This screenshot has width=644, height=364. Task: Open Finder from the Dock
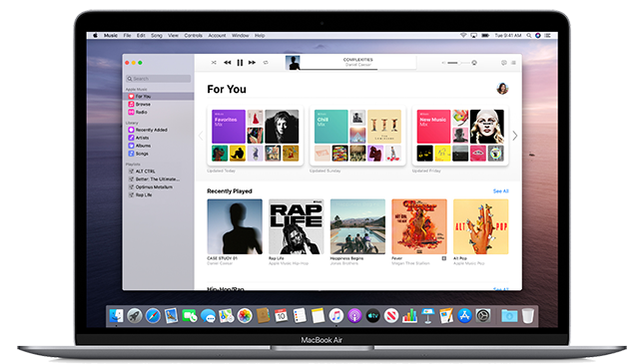click(x=116, y=316)
